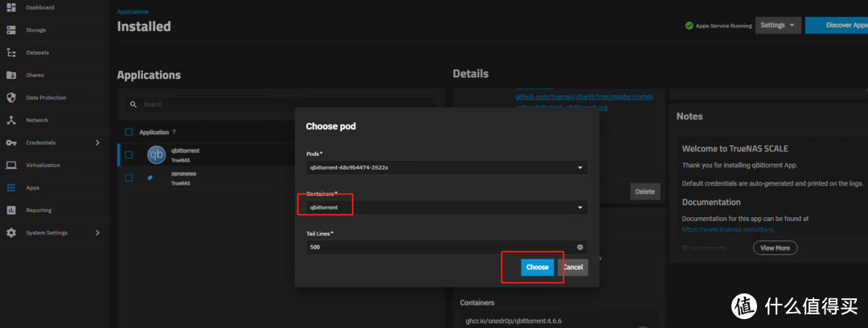Open the Containers dropdown
Image resolution: width=868 pixels, height=328 pixels.
pyautogui.click(x=447, y=207)
